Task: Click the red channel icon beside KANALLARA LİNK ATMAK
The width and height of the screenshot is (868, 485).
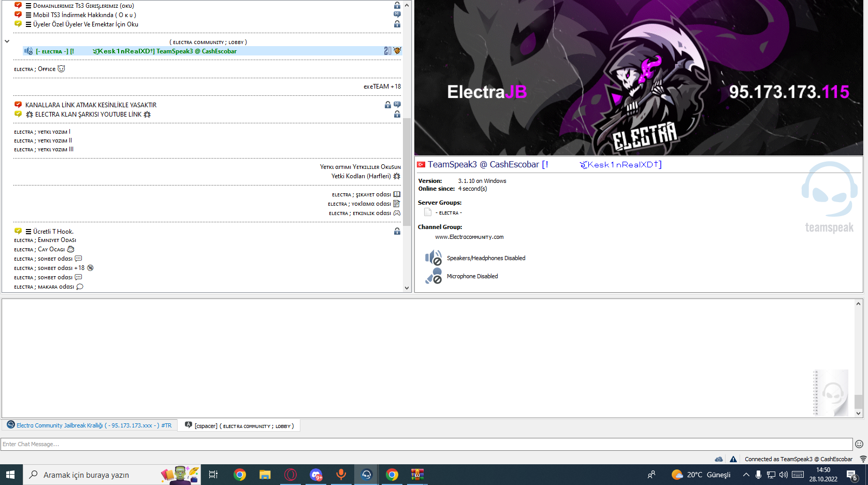Action: 18,105
